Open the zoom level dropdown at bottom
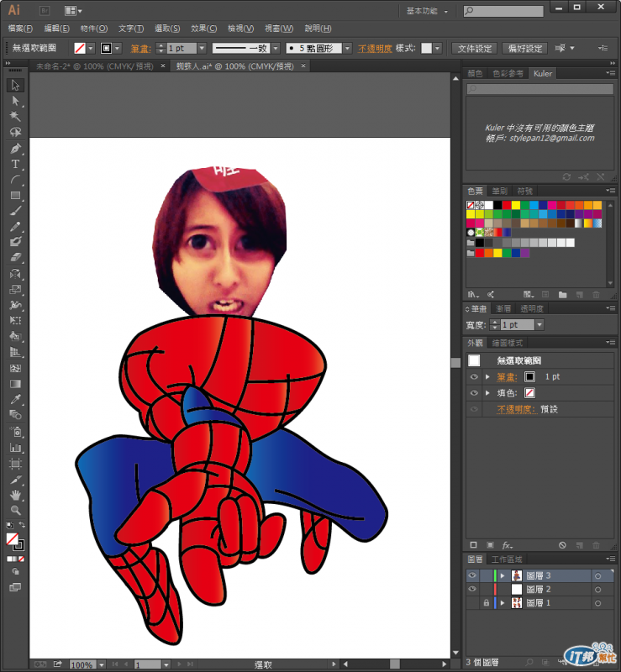 (x=100, y=664)
